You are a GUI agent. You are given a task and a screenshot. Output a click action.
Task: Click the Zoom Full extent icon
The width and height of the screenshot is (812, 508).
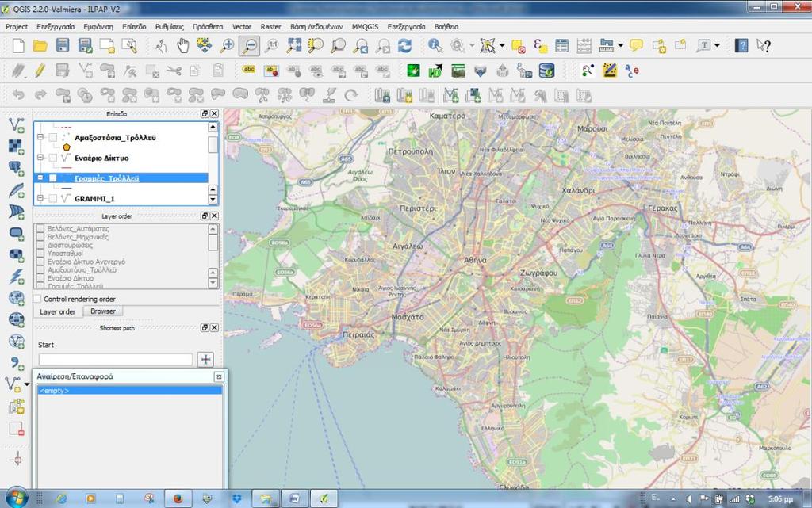[x=293, y=46]
